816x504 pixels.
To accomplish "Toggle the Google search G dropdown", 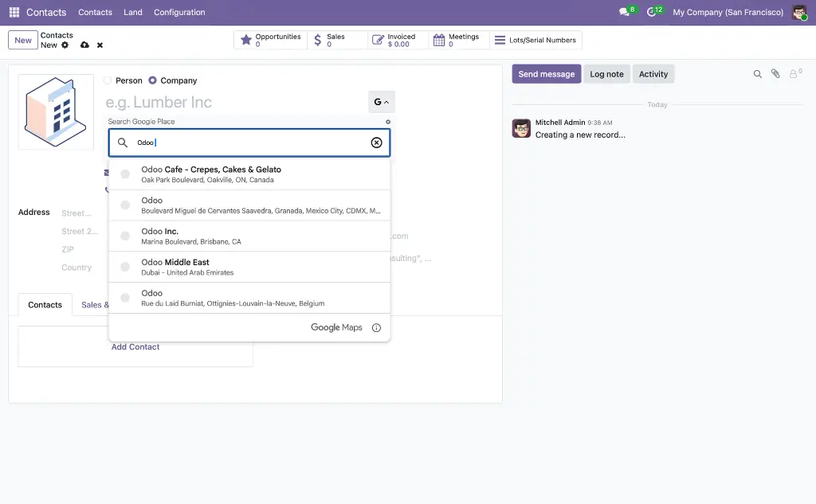I will [x=382, y=102].
